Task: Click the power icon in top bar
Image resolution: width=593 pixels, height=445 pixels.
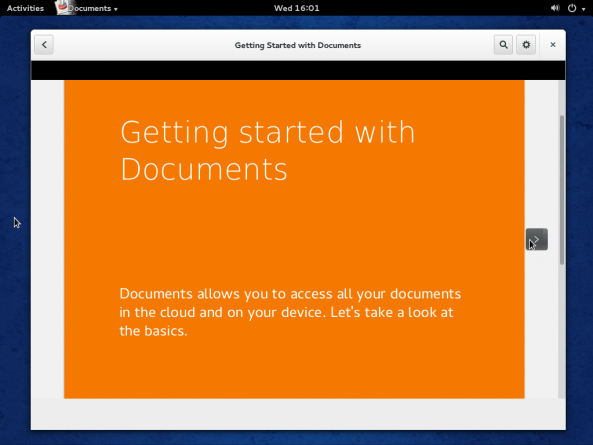Action: pos(572,8)
